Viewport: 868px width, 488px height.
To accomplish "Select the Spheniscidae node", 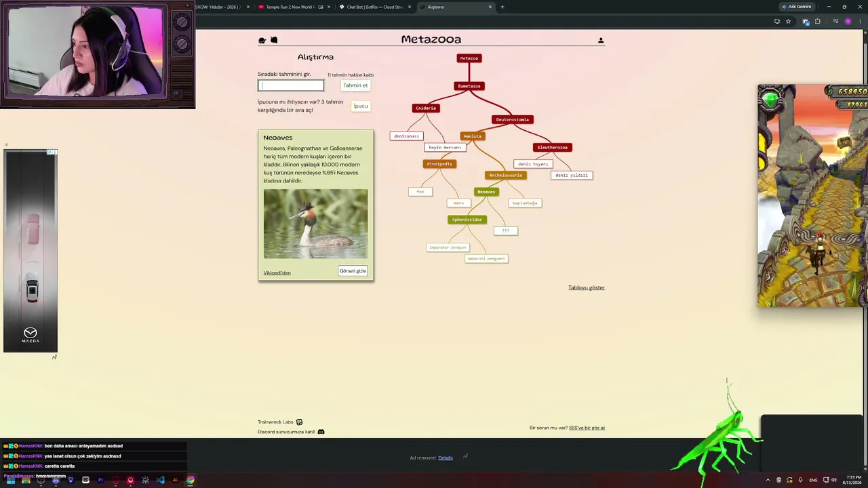I will (x=467, y=220).
